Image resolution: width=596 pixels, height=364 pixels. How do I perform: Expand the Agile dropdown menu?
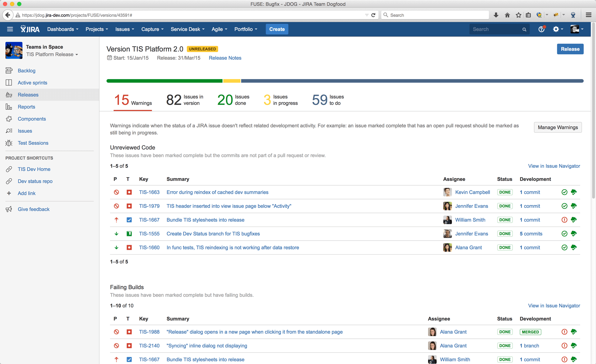click(219, 29)
